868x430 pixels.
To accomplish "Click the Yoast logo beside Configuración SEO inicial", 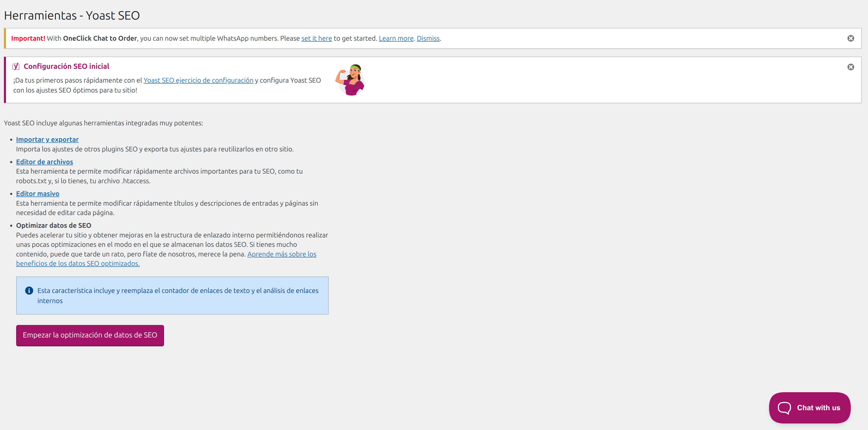I will (16, 66).
